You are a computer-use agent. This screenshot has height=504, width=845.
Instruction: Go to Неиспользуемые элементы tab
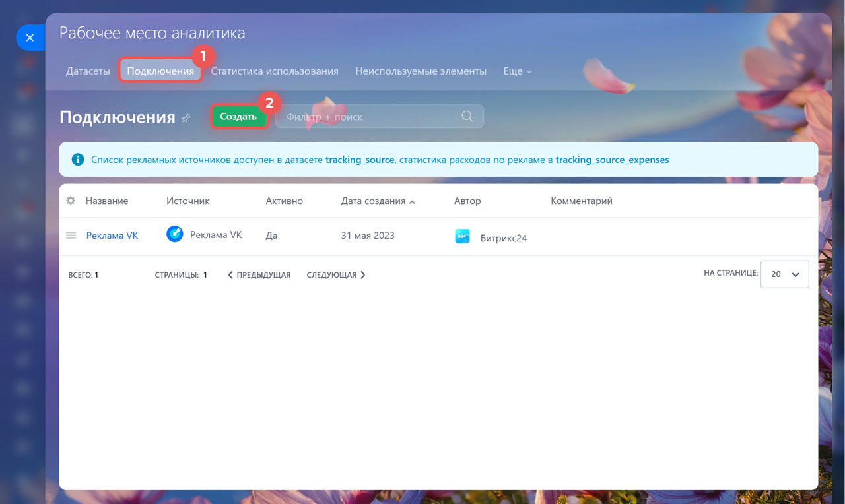[x=421, y=71]
